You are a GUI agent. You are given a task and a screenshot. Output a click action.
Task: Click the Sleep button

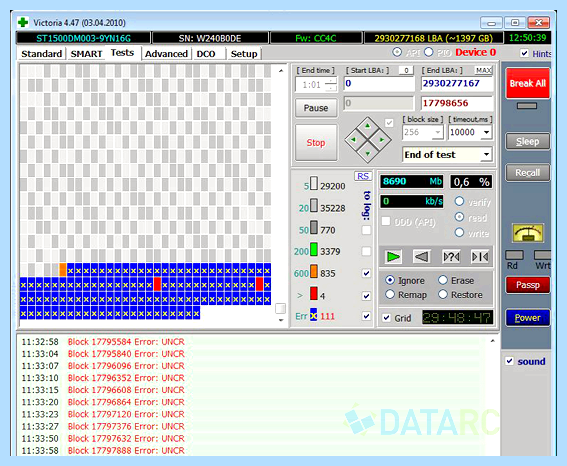pyautogui.click(x=527, y=141)
